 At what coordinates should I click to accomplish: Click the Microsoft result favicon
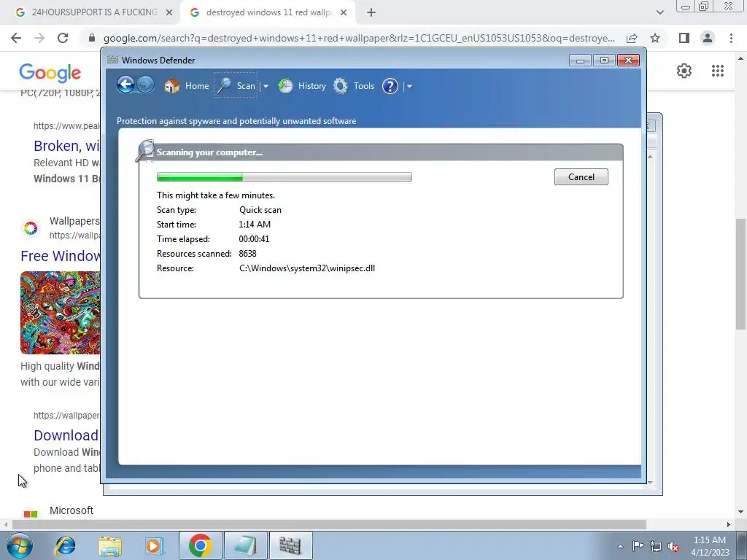[31, 514]
